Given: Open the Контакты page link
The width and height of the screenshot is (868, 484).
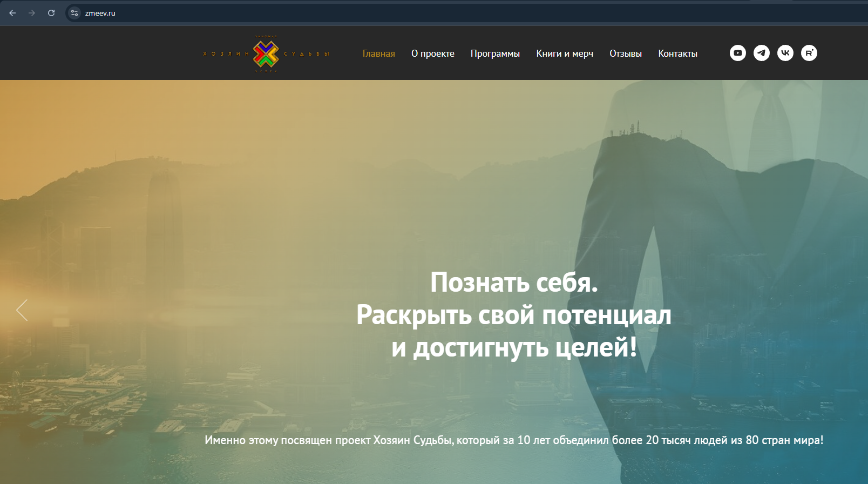Looking at the screenshot, I should 677,53.
